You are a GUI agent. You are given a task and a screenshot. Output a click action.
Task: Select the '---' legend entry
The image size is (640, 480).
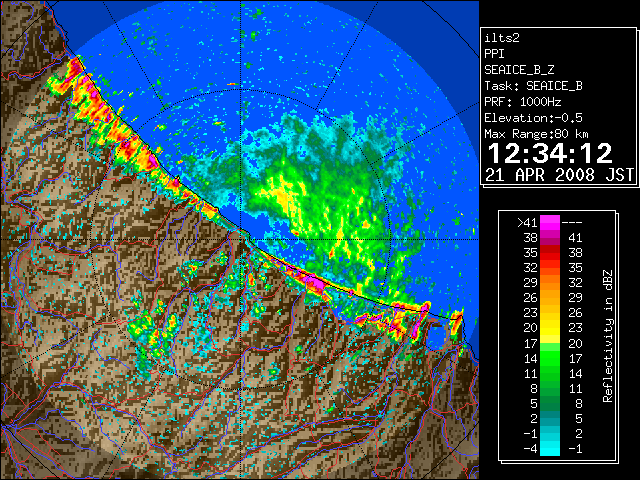coord(572,223)
